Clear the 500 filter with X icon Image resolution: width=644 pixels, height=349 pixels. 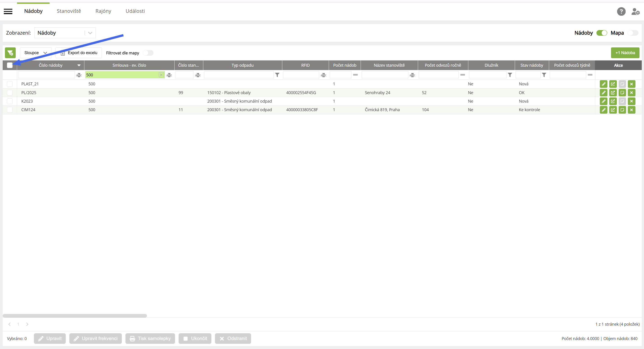coord(161,75)
